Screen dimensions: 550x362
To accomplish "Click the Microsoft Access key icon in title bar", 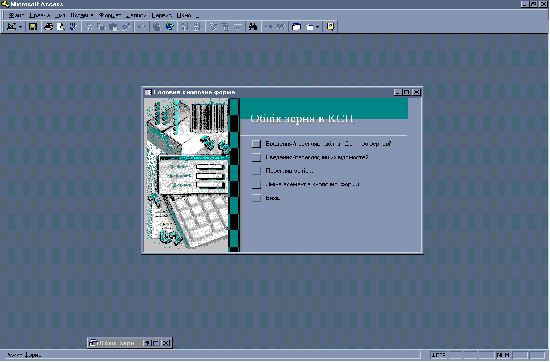I will 5,4.
